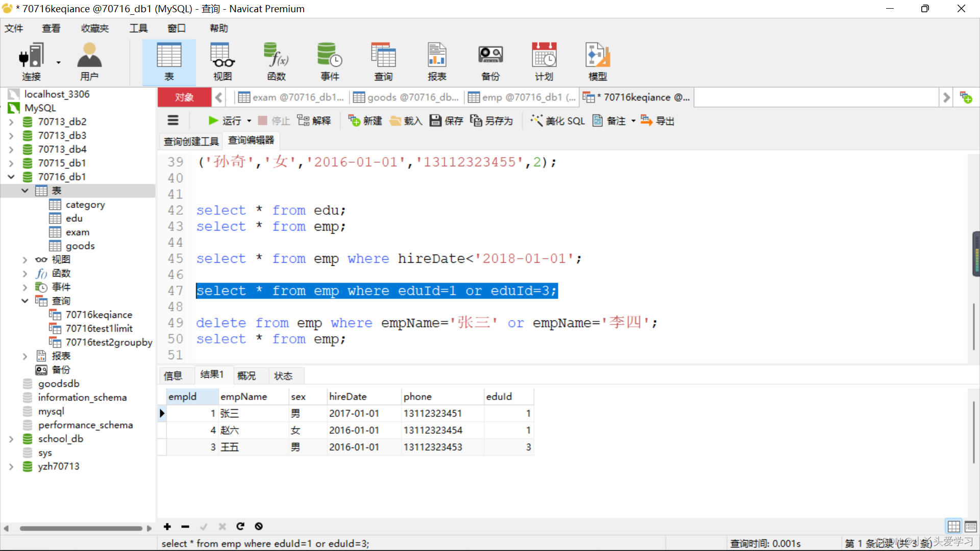The image size is (980, 551).
Task: Open the 视图 (View) toolbar icon
Action: click(223, 62)
